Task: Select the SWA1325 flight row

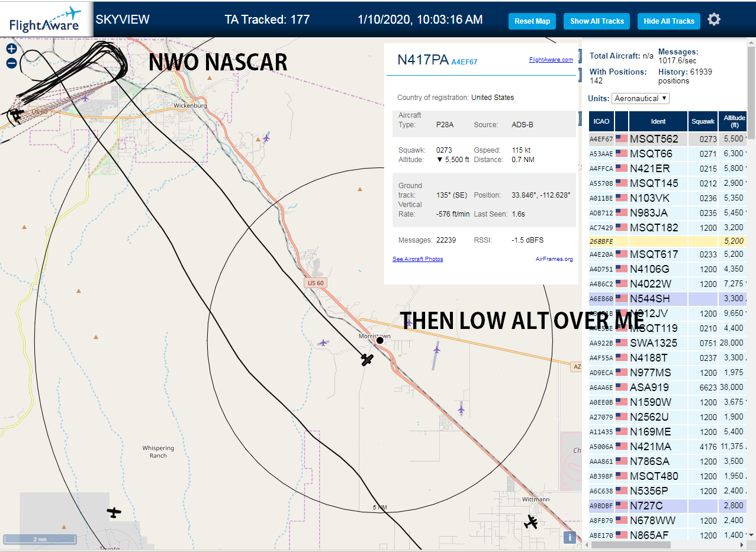Action: pyautogui.click(x=668, y=343)
